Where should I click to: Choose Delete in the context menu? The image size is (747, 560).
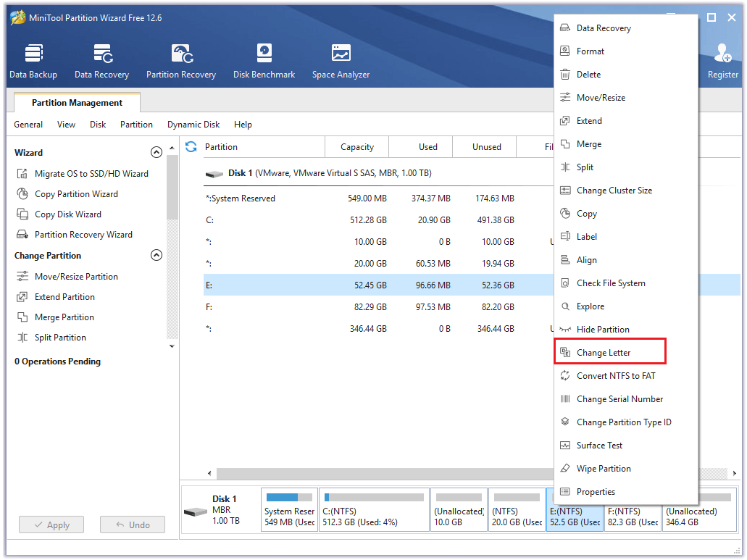626,75
